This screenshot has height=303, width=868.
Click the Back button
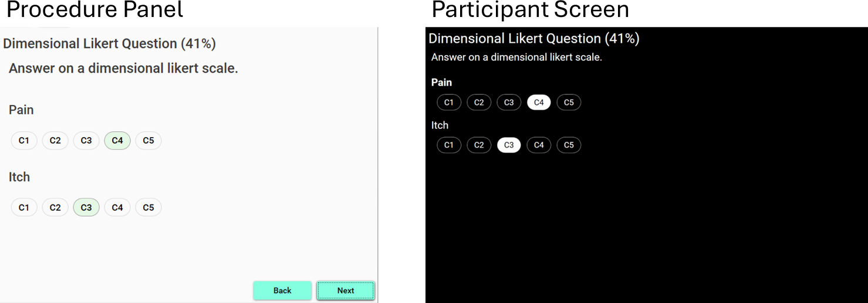pos(282,291)
